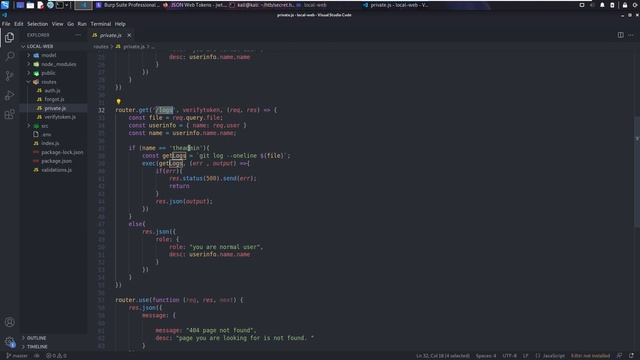Click inside 'theadmin' string in code
Screen dimensions: 640x360
click(186, 148)
